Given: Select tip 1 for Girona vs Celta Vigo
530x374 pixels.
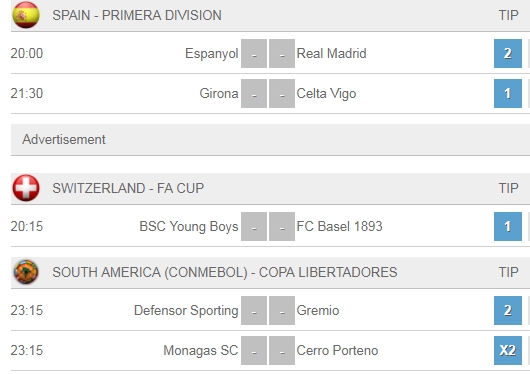Looking at the screenshot, I should tap(508, 93).
